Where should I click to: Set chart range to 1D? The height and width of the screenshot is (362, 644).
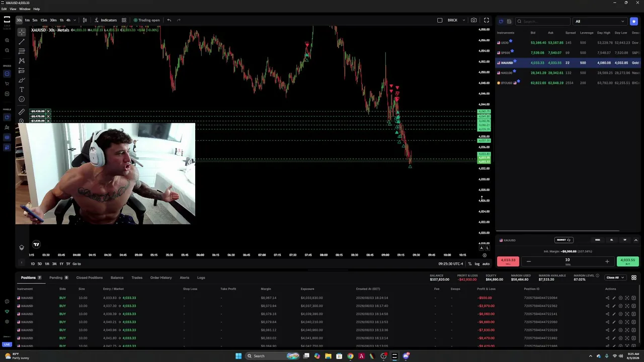[33, 263]
